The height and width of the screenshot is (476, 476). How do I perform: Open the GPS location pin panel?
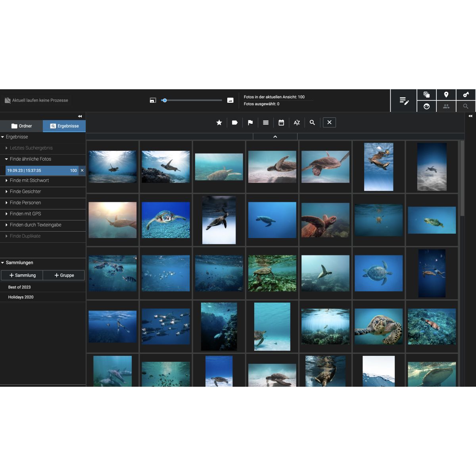click(446, 94)
